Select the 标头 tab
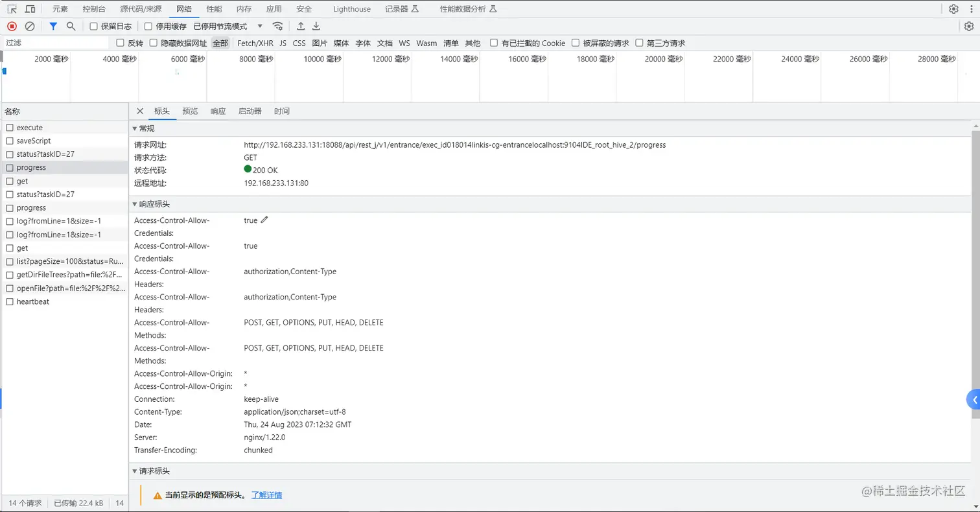Viewport: 980px width, 512px height. (x=162, y=111)
